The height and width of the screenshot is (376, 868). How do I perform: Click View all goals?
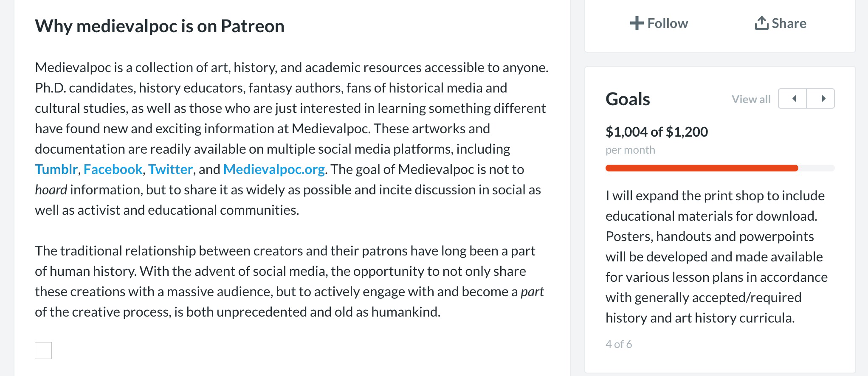[x=751, y=99]
